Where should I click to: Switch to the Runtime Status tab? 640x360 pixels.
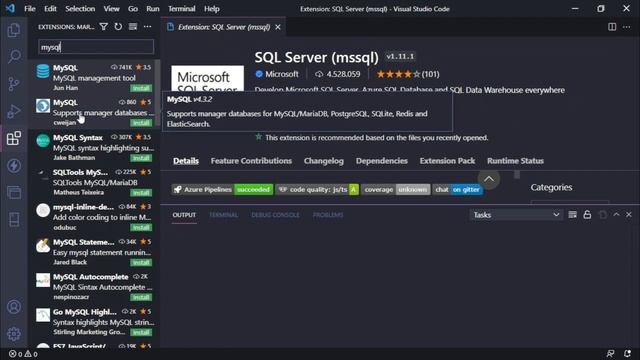(x=515, y=161)
